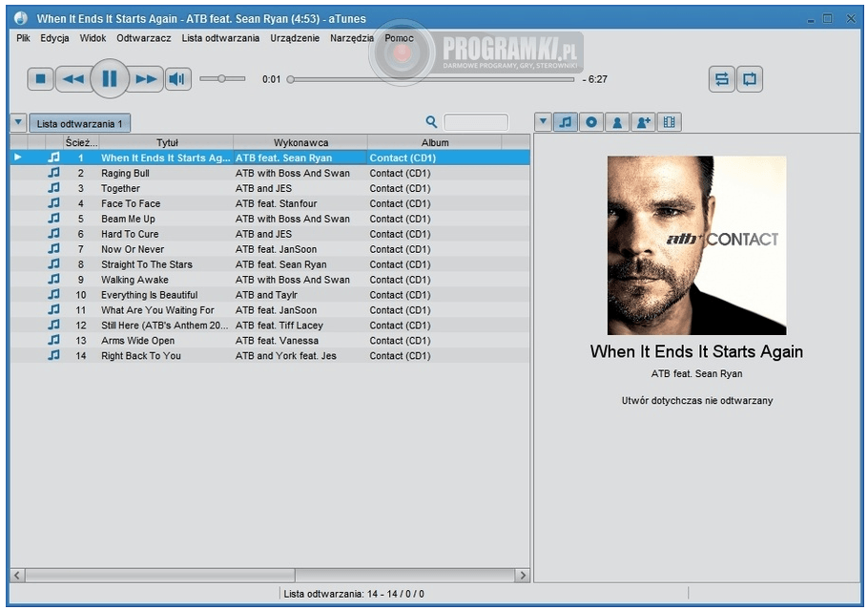The image size is (868, 610).
Task: Select the Lista odtwarzania 1 tab
Action: click(x=80, y=123)
